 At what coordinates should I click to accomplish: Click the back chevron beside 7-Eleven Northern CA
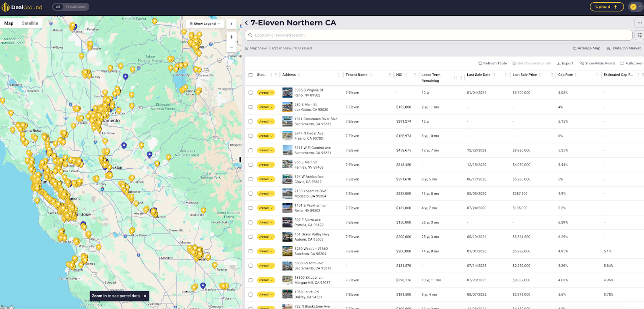(x=246, y=23)
